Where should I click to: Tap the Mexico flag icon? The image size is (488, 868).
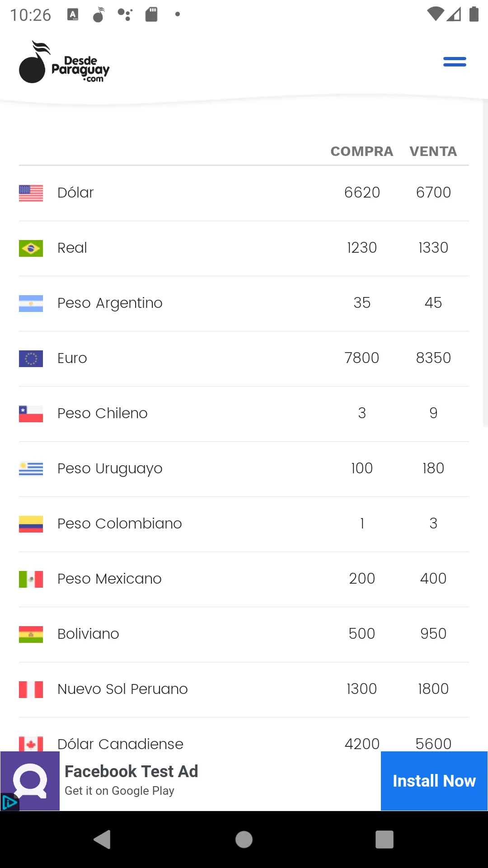point(31,579)
